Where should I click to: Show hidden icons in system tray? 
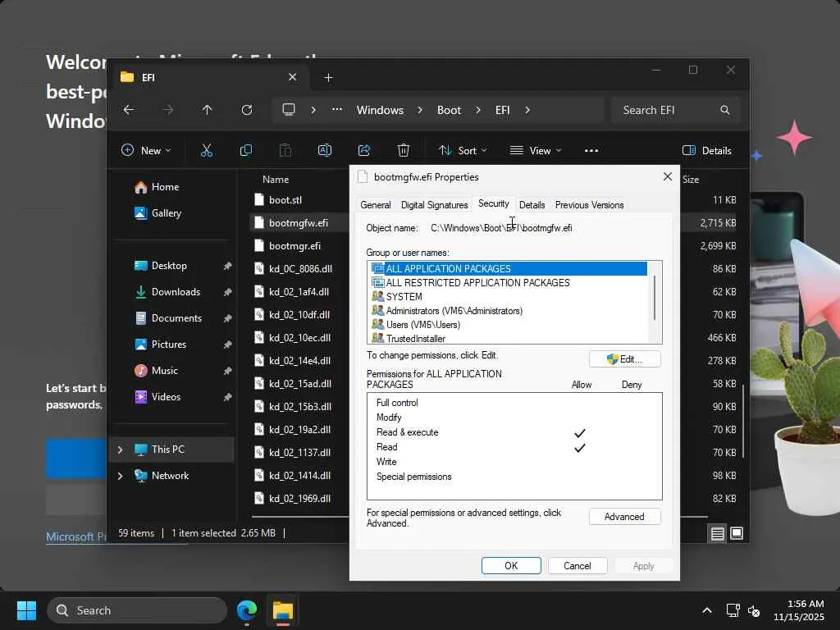click(x=707, y=610)
